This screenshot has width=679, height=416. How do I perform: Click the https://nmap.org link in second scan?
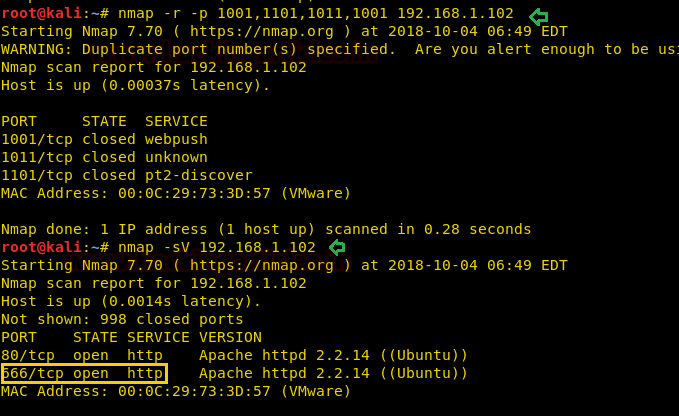click(x=262, y=265)
